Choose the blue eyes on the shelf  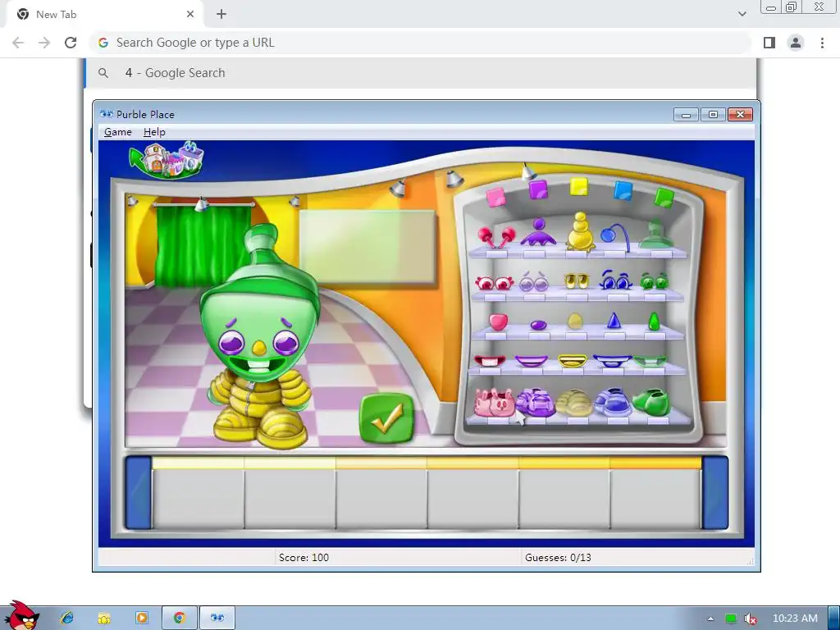(x=615, y=280)
